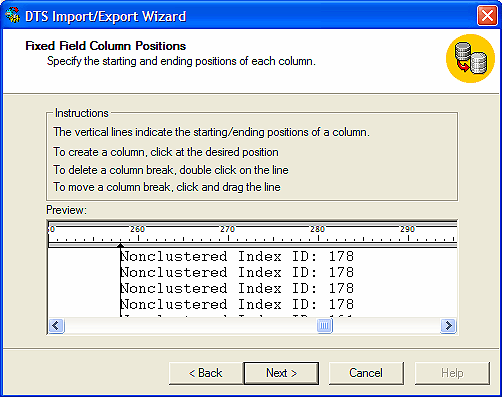Screen dimensions: 502x397
Task: Cancel the wizard
Action: click(x=366, y=373)
